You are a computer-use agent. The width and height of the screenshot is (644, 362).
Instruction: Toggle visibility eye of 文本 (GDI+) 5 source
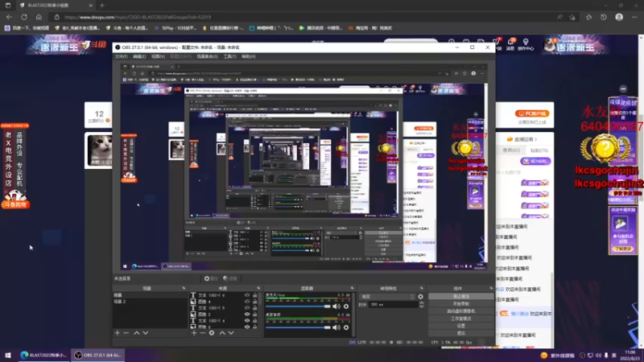click(x=247, y=308)
